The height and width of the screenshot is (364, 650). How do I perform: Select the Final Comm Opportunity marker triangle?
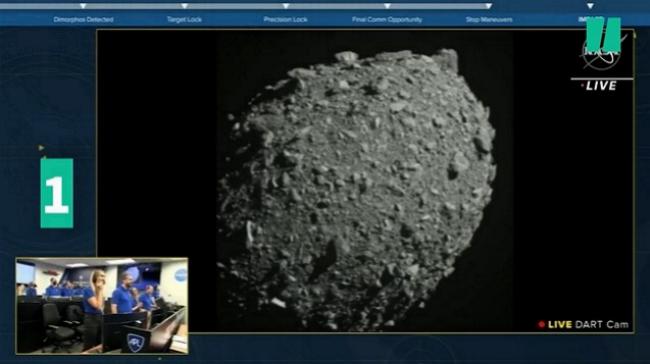tap(387, 6)
